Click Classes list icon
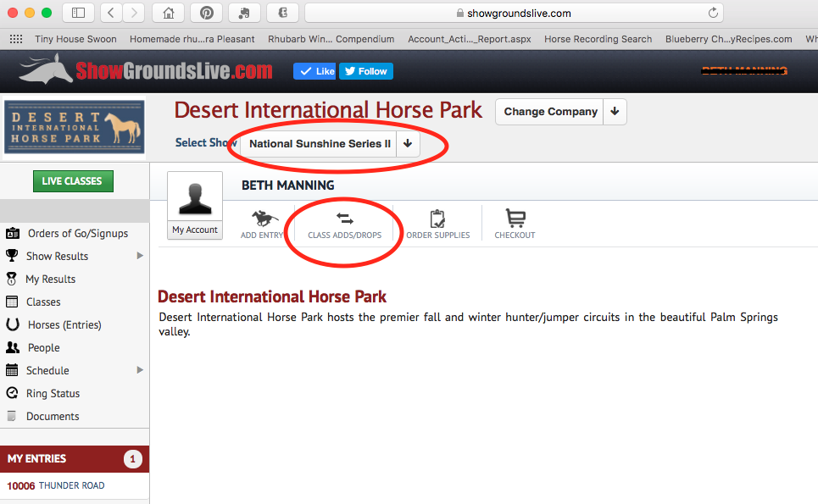The image size is (818, 504). point(12,302)
